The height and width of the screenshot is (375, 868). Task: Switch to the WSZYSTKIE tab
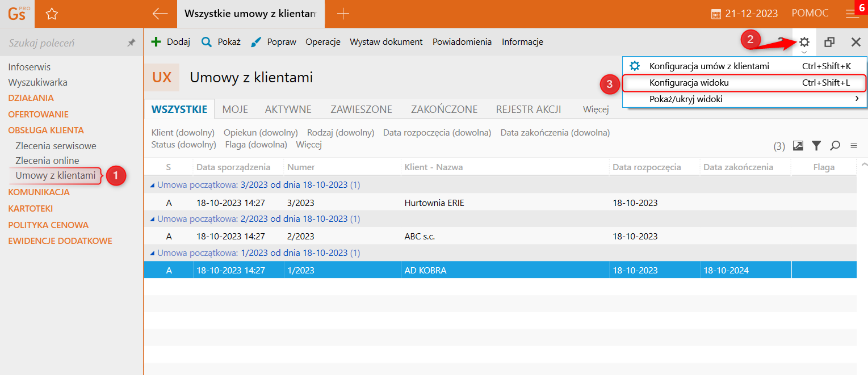(x=179, y=109)
